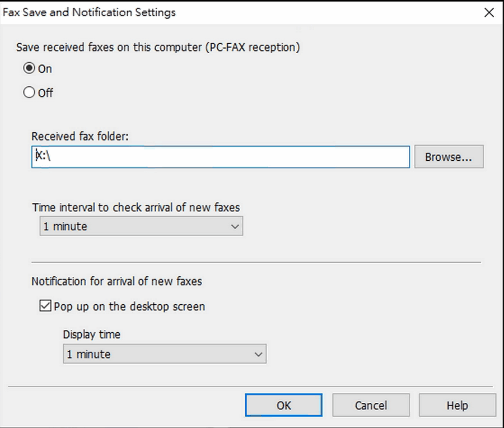Click the "Save received faxes on this computer" heading
Screen dimensions: 504x428
click(x=158, y=48)
